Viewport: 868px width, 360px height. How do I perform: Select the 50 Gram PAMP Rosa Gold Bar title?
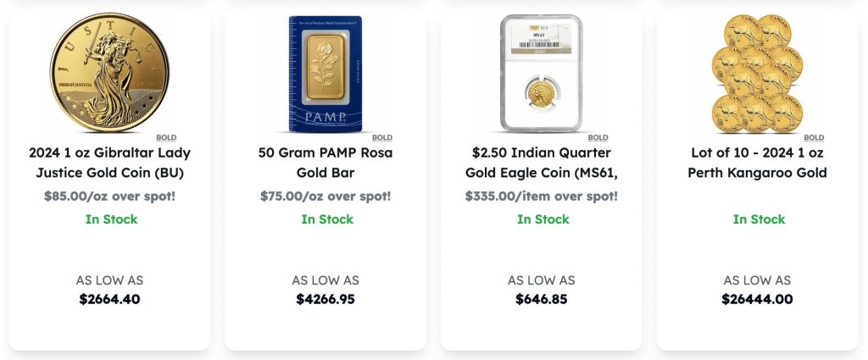coord(325,163)
